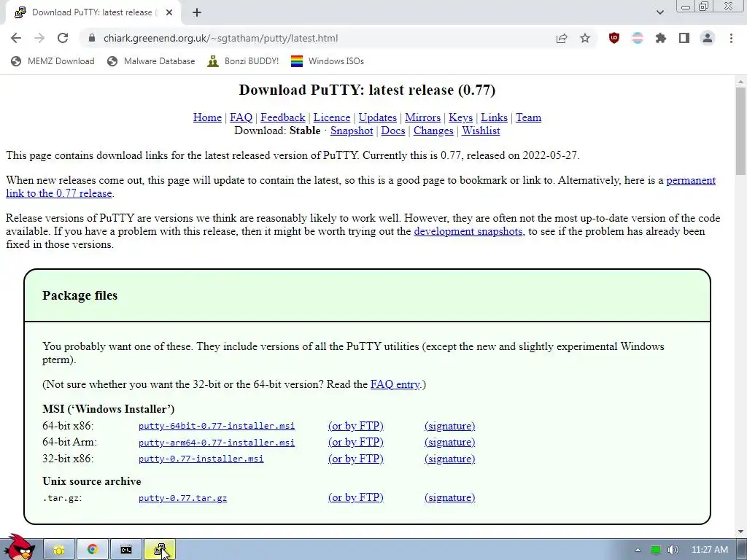Open the green tray status icon
Image resolution: width=747 pixels, height=560 pixels.
pyautogui.click(x=656, y=550)
